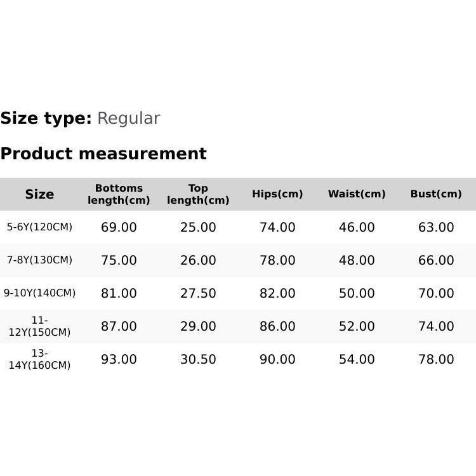Screen dimensions: 476x476
Task: Select top length value 27.50
Action: [x=198, y=293]
